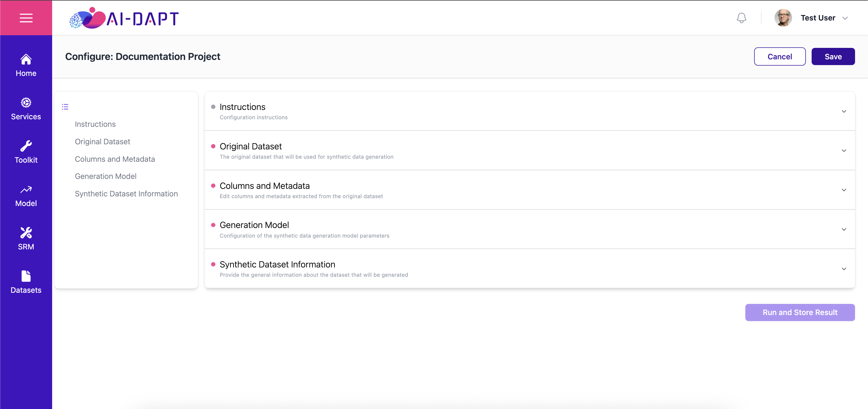Screen dimensions: 868x409
Task: Click the Save button
Action: coord(833,57)
